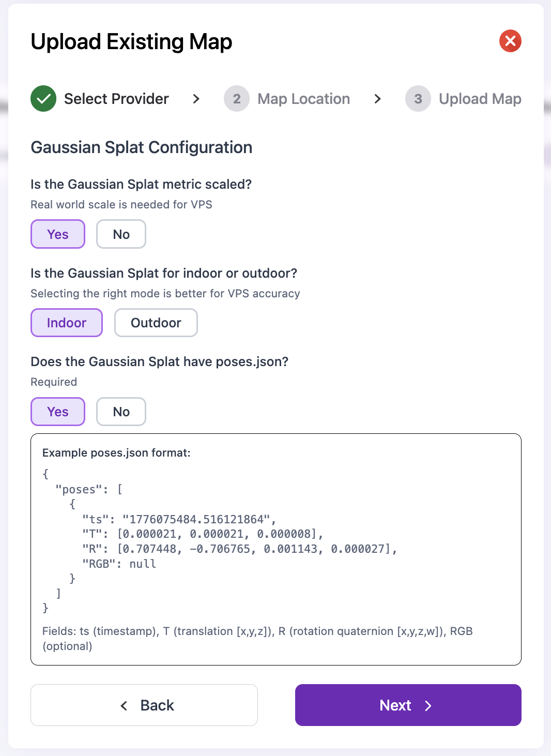Viewport: 551px width, 756px height.
Task: Select No for metric scaled question
Action: pos(121,234)
